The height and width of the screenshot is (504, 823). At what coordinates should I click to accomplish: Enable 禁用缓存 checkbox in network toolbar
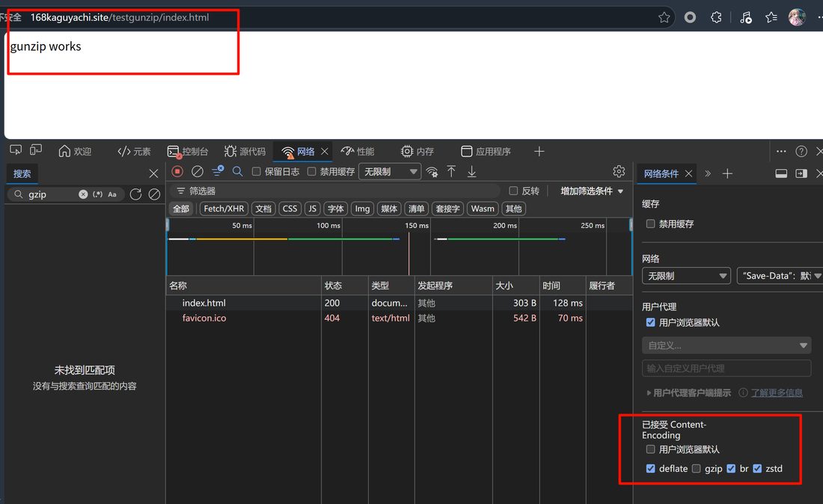click(312, 171)
